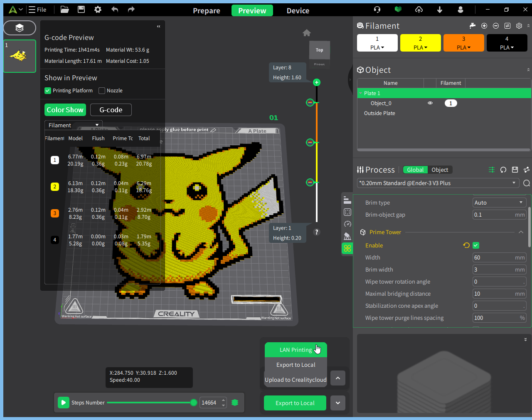Viewport: 532px width, 420px height.
Task: Open the Filament color scheme dropdown
Action: (74, 125)
